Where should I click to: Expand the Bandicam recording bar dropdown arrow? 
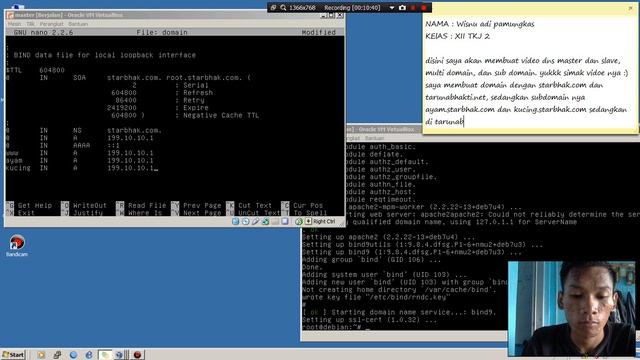click(392, 8)
